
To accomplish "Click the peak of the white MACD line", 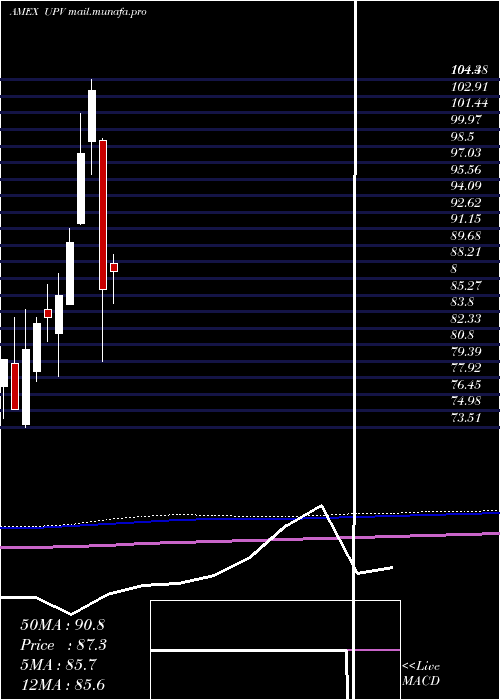I will point(321,505).
